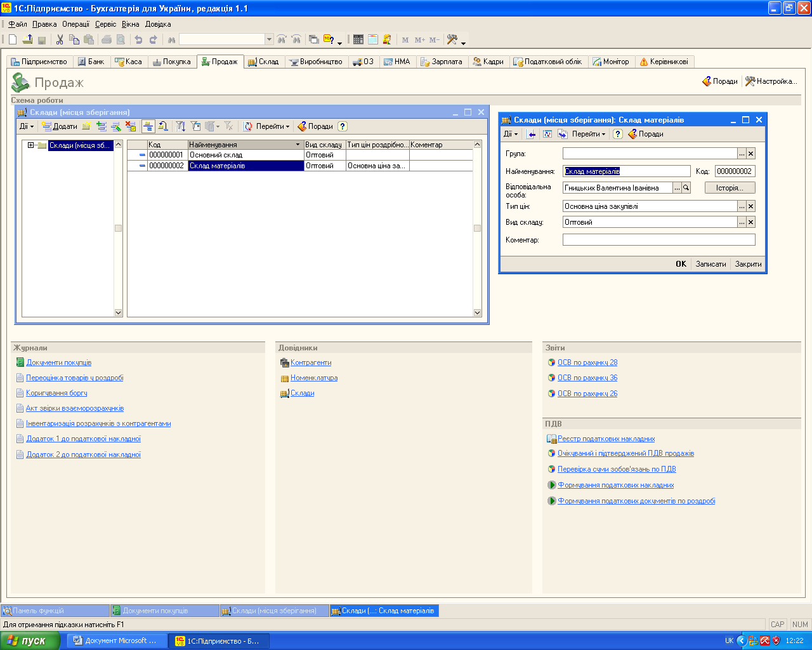Screen dimensions: 812x650
Task: Open Дії dropdown in Склади list window
Action: click(x=27, y=126)
